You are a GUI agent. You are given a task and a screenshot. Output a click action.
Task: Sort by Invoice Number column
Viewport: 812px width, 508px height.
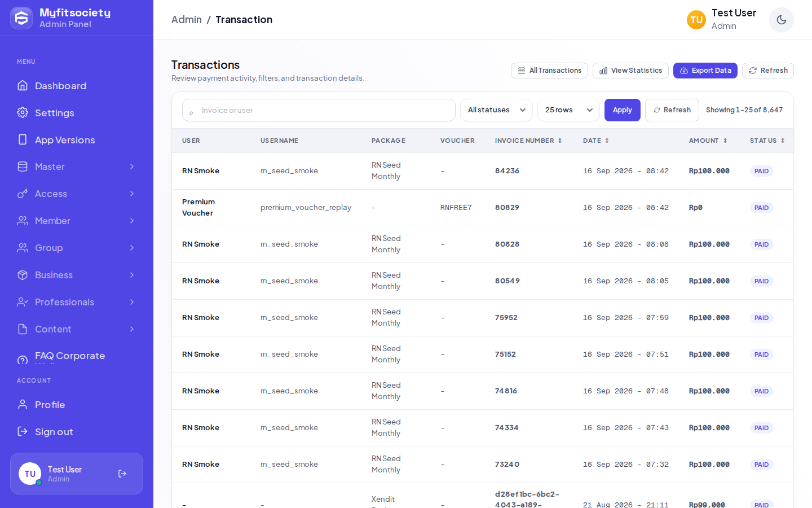point(528,141)
